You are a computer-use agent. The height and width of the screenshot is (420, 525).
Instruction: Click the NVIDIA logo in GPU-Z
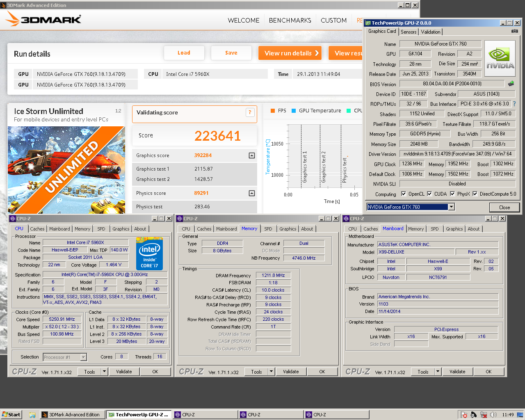point(500,58)
